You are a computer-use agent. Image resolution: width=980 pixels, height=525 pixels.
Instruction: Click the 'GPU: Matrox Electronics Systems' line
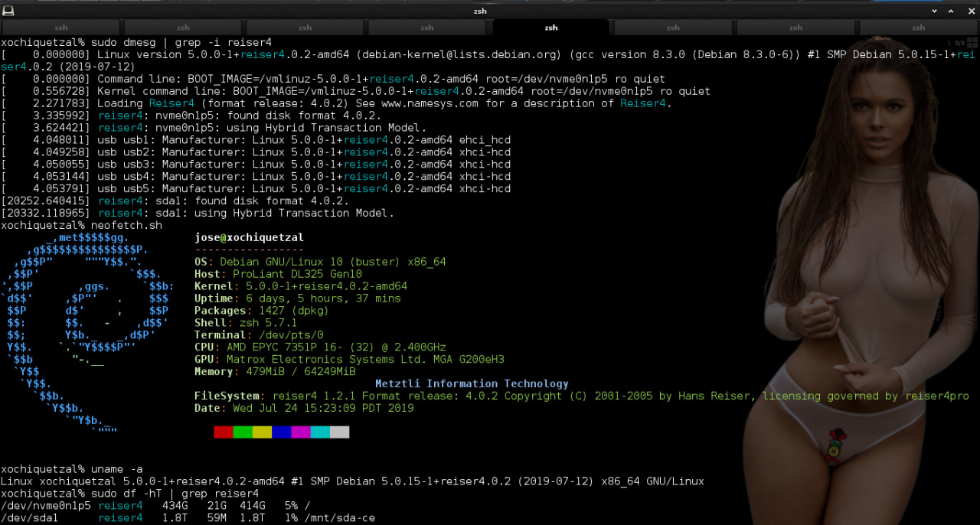[349, 360]
